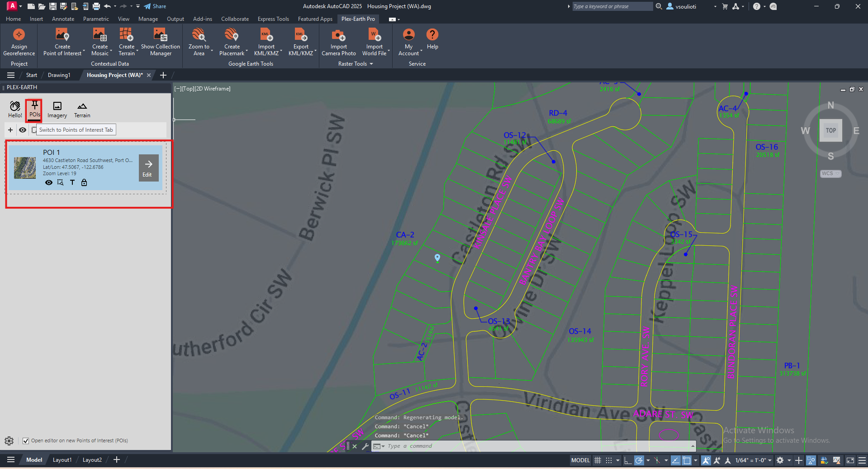Open the Express Tools ribbon tab
This screenshot has width=868, height=469.
tap(273, 19)
